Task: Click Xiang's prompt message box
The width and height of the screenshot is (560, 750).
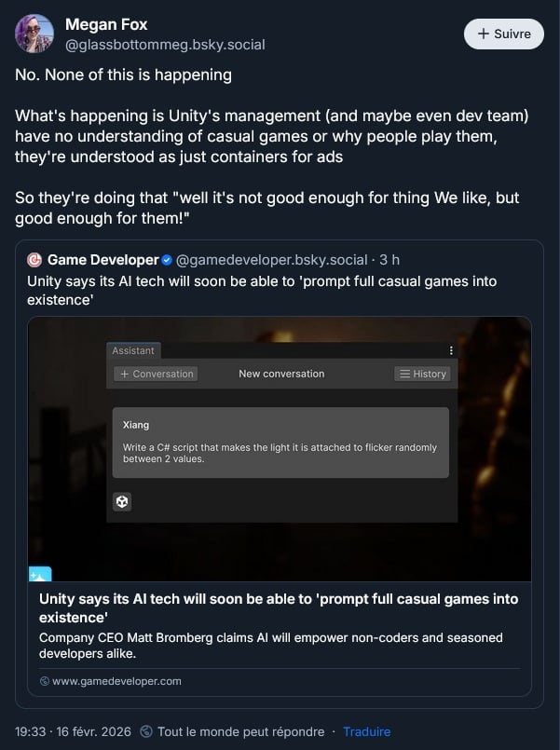Action: coord(280,443)
